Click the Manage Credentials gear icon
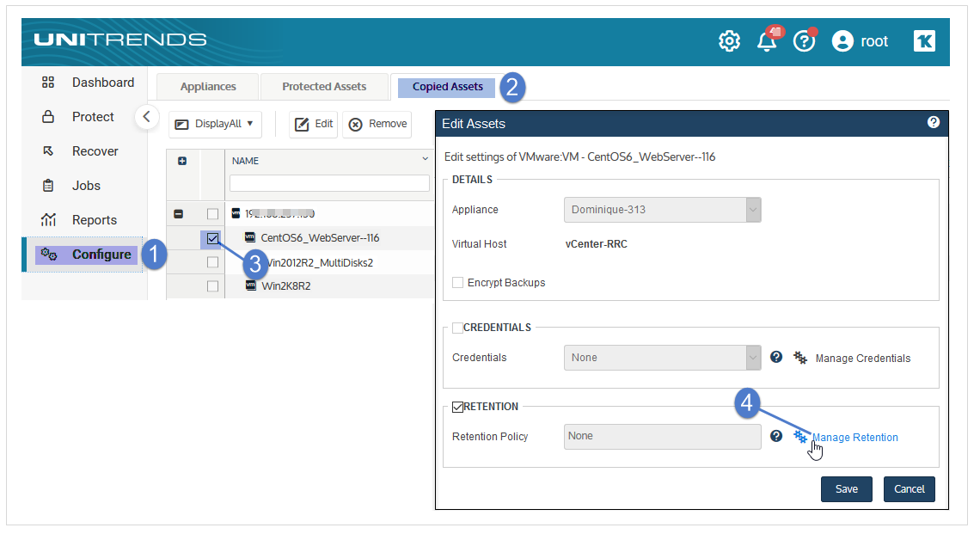 pos(800,358)
